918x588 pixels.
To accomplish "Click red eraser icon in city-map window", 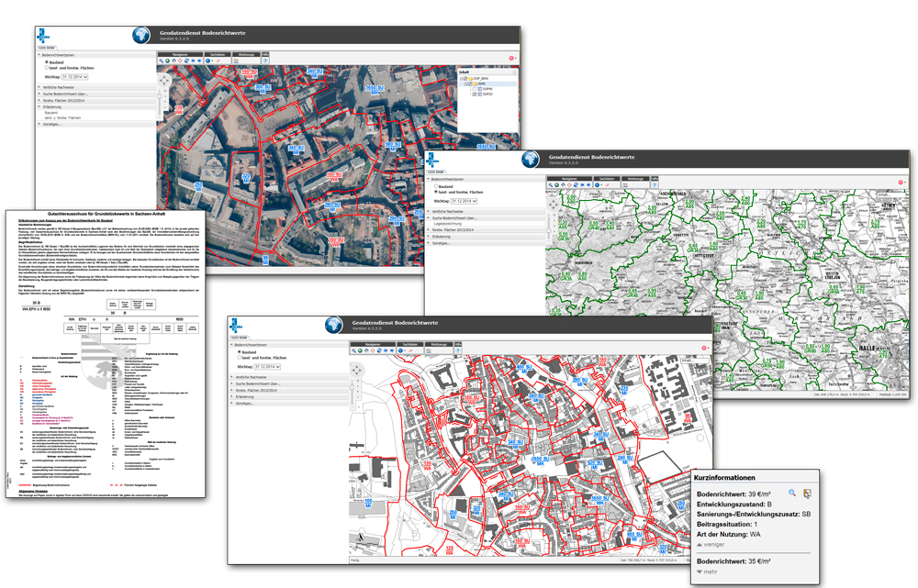I will (x=410, y=350).
